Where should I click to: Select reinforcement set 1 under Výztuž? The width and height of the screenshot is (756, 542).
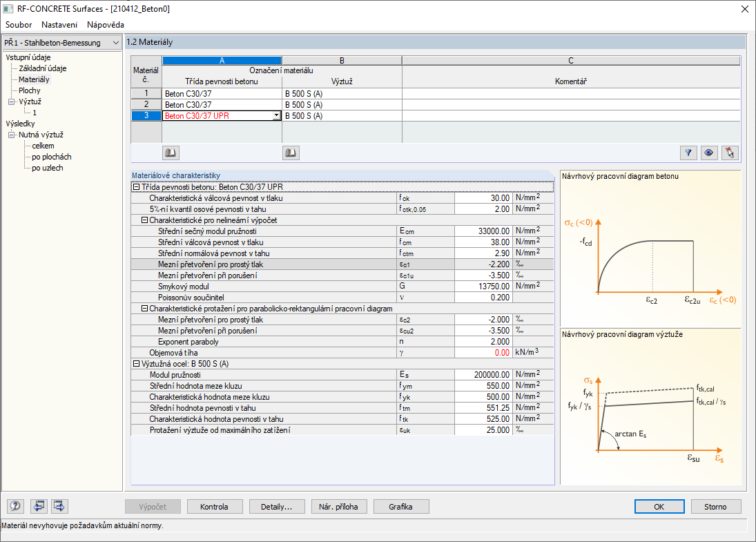tap(35, 113)
